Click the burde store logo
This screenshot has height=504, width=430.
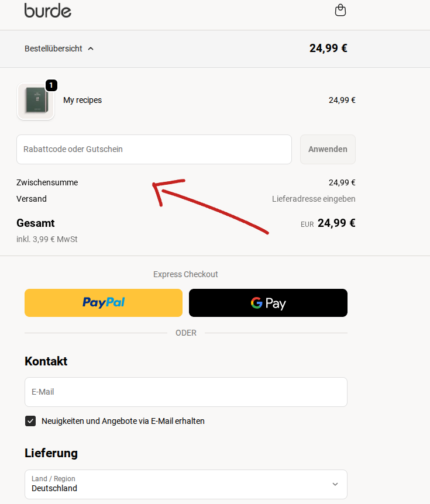tap(48, 11)
